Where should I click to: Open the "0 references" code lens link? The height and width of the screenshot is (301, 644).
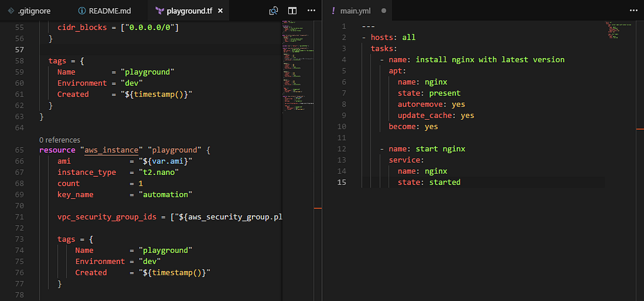coord(60,140)
